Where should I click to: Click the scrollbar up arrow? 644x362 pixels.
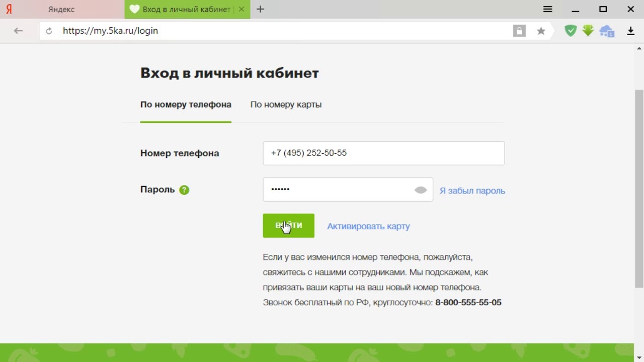point(639,48)
